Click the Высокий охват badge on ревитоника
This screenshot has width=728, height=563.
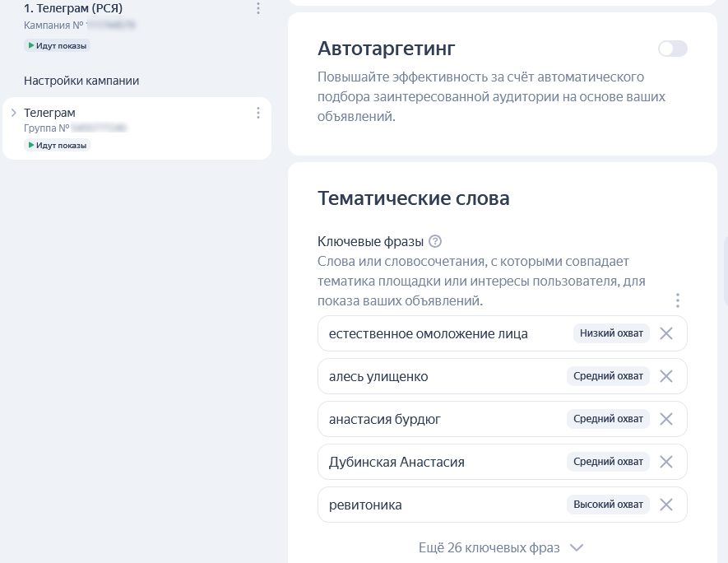608,505
